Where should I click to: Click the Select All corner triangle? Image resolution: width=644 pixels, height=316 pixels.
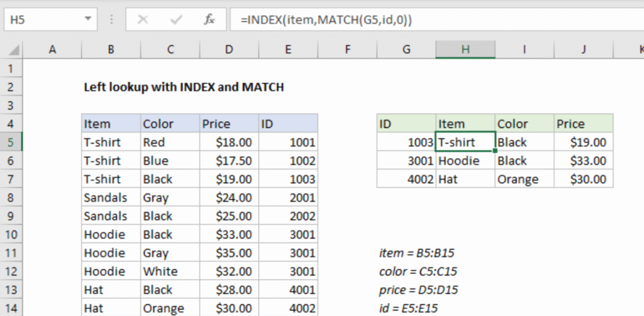[x=14, y=51]
